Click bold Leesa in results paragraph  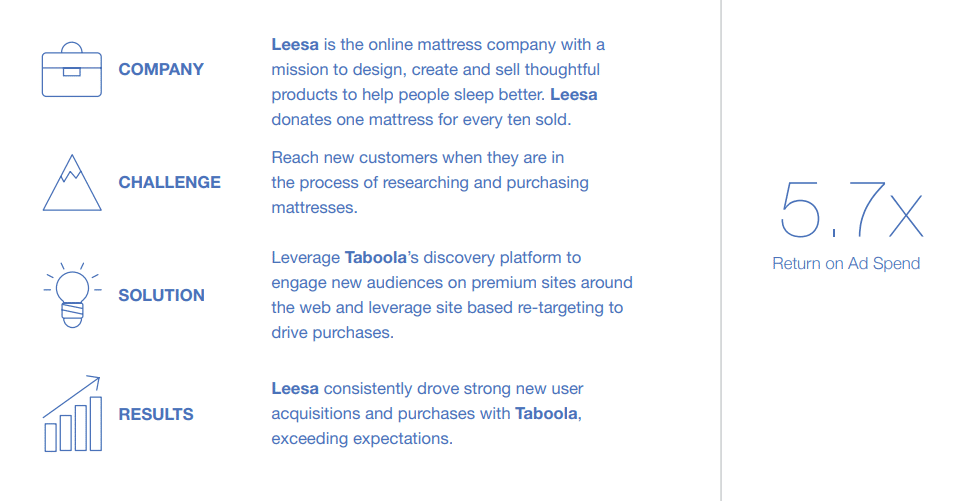point(295,388)
